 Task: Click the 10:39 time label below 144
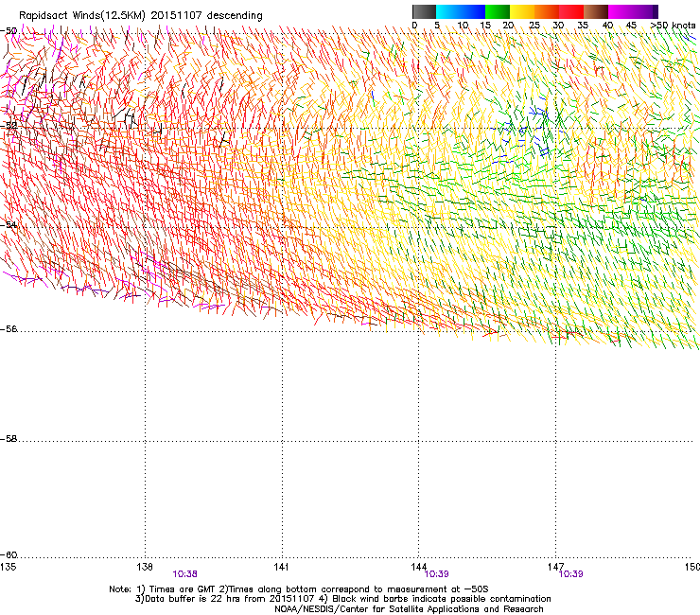(x=437, y=574)
